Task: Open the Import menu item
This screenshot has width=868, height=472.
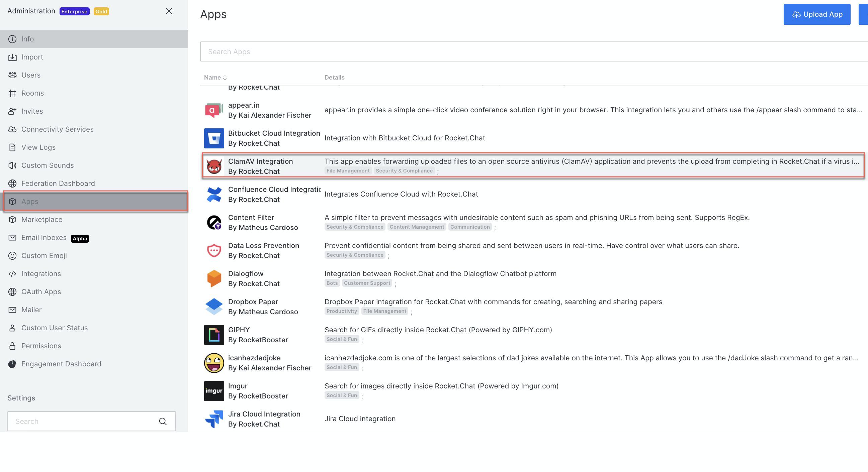Action: (x=94, y=57)
